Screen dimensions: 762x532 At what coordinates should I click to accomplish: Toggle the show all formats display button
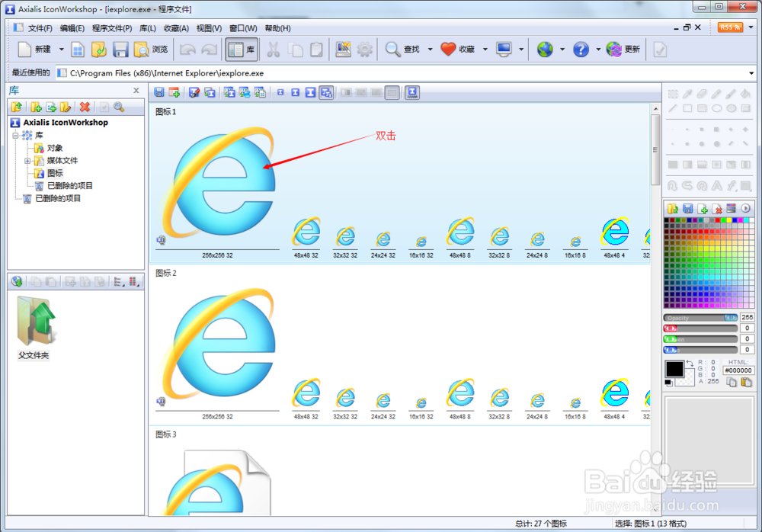pos(326,92)
